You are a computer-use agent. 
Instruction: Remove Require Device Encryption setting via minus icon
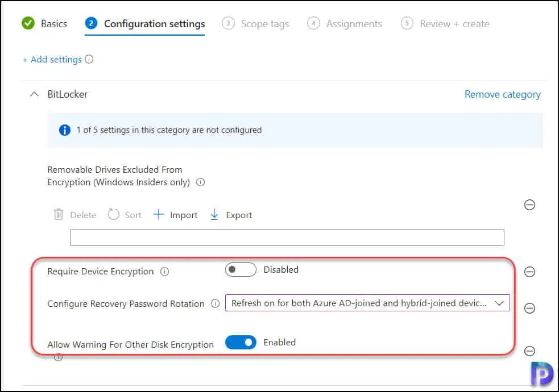[529, 272]
